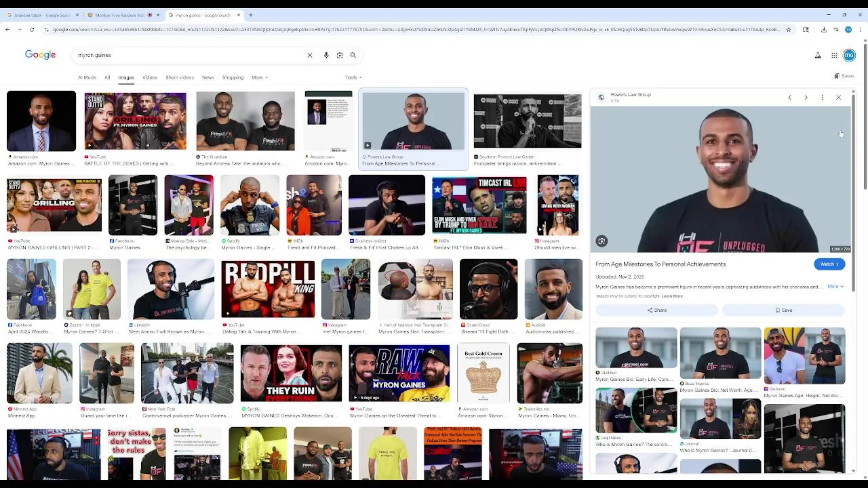Viewport: 868px width, 488px height.
Task: Open Chrome downloads icon
Action: pyautogui.click(x=823, y=29)
